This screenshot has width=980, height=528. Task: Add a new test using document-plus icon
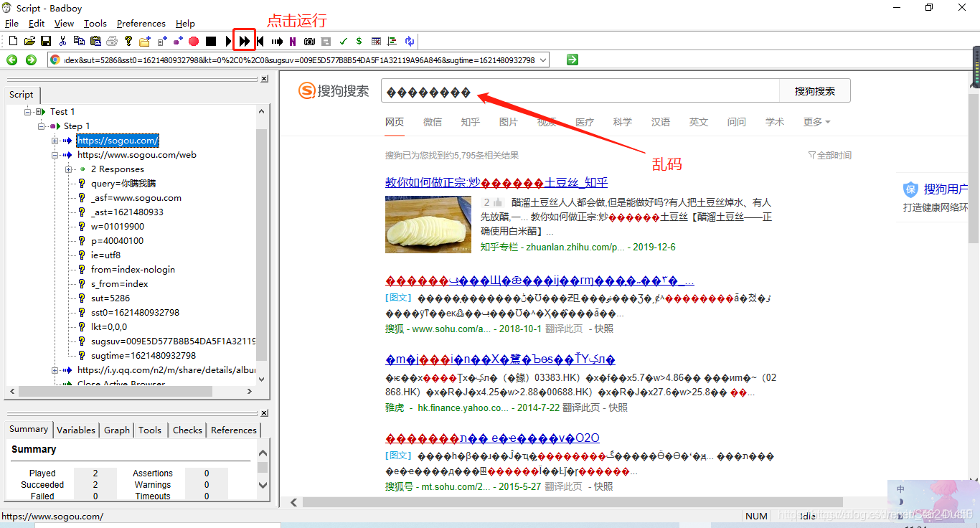(162, 42)
